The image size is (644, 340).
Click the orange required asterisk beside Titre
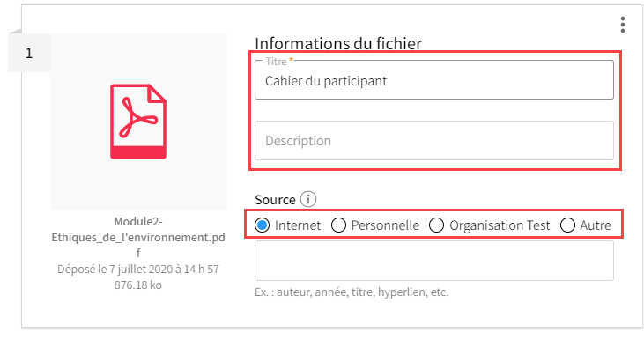pyautogui.click(x=292, y=60)
